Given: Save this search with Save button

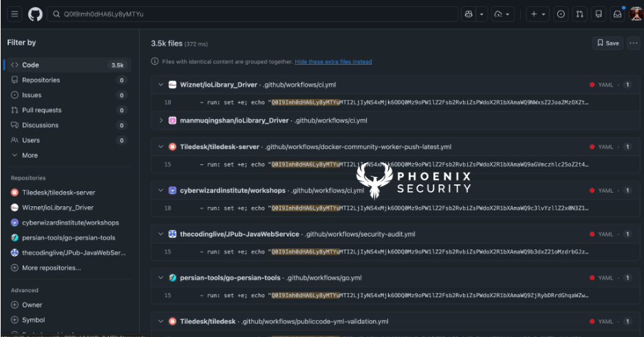Looking at the screenshot, I should click(608, 43).
